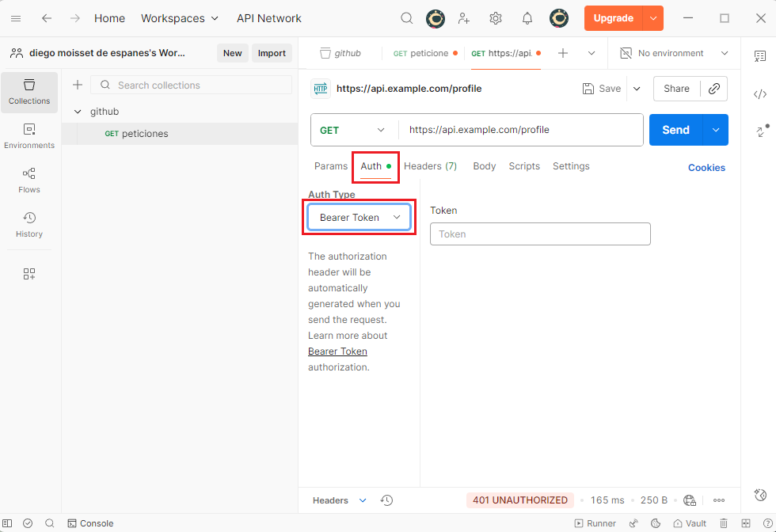
Task: Click the code snippet icon in right sidebar
Action: tap(759, 94)
